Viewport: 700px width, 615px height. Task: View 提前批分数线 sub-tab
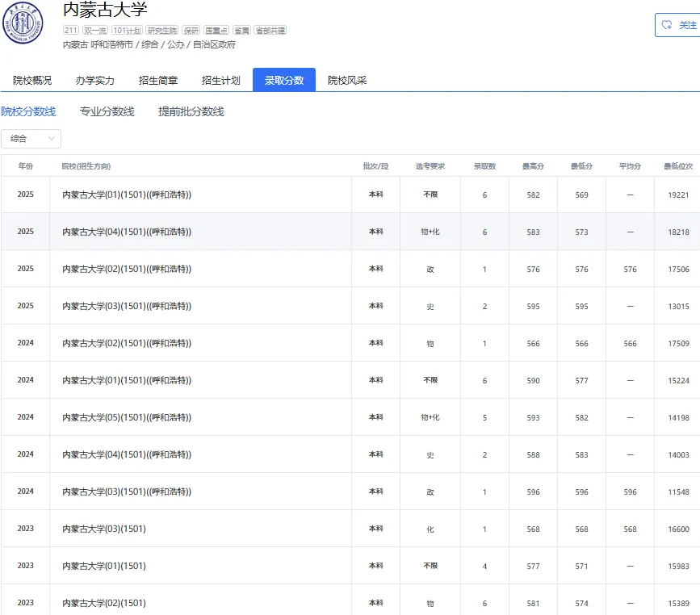[191, 111]
